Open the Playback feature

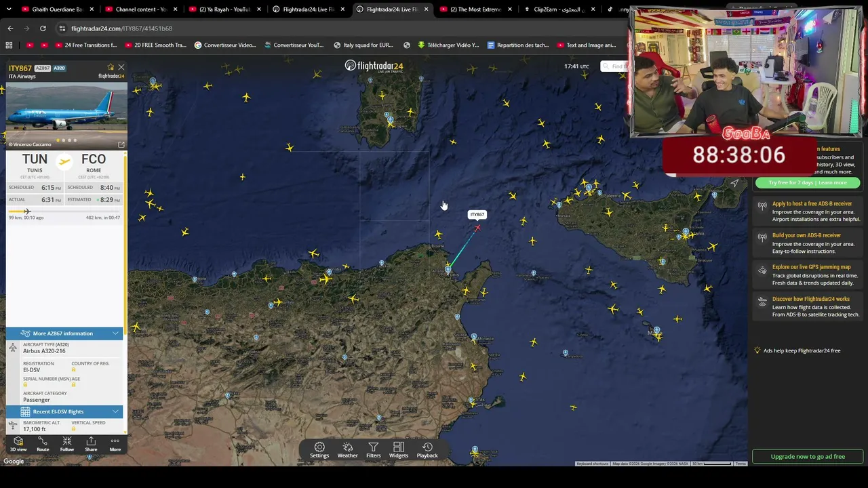[427, 450]
